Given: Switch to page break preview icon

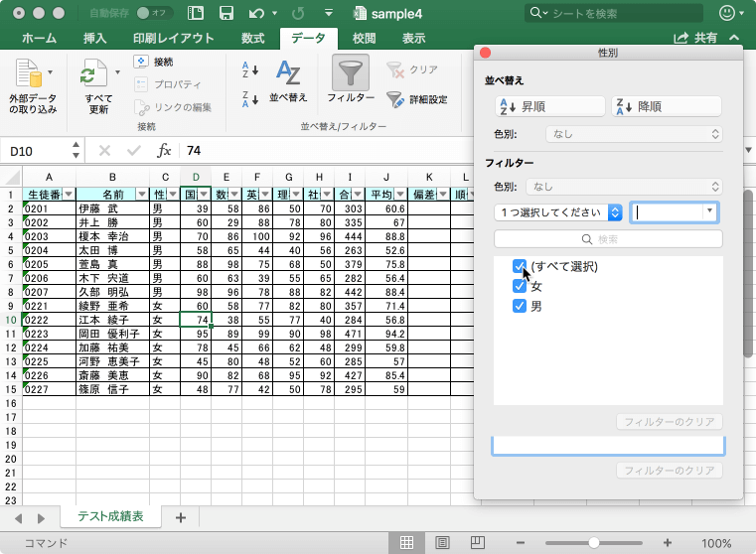Looking at the screenshot, I should click(x=477, y=543).
